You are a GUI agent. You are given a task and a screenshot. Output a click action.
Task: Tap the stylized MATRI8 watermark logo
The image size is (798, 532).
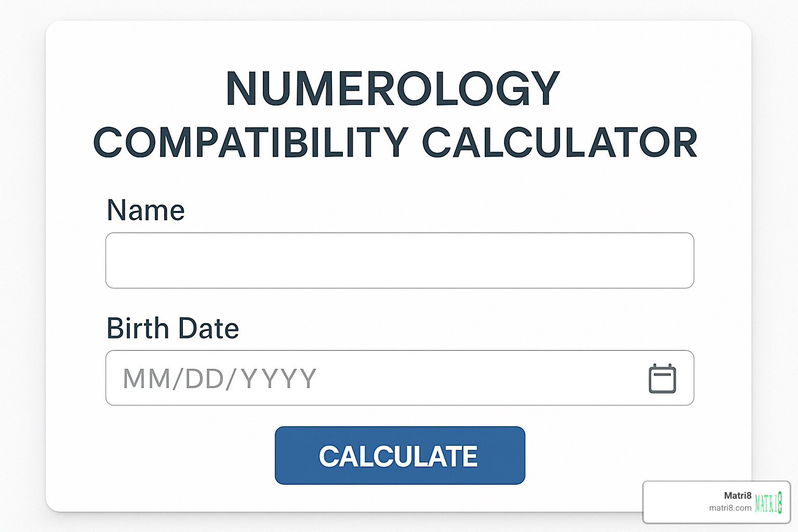tap(769, 502)
